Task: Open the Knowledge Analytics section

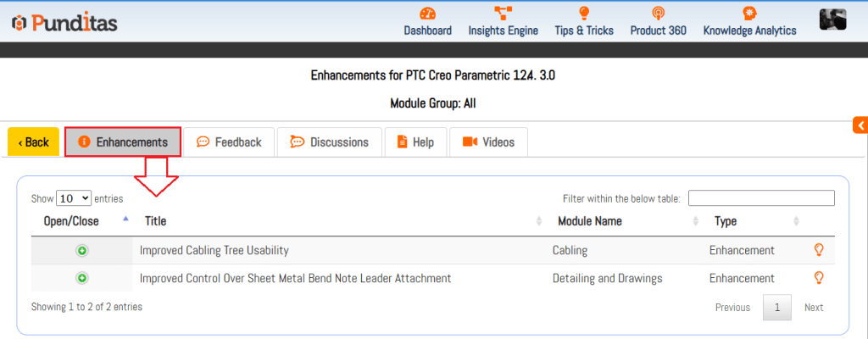Action: [x=749, y=31]
